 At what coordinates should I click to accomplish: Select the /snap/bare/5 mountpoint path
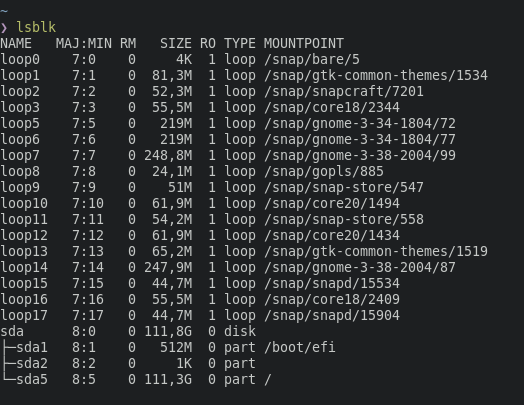click(x=312, y=59)
